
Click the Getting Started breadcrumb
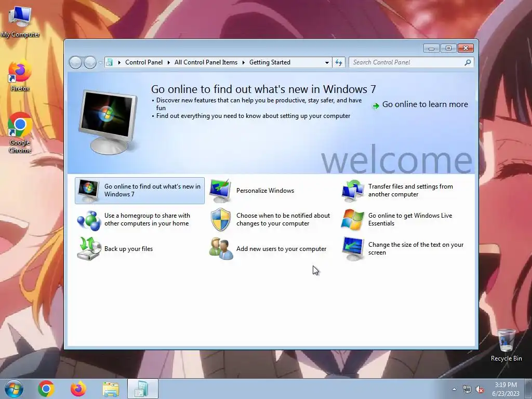[x=270, y=62]
